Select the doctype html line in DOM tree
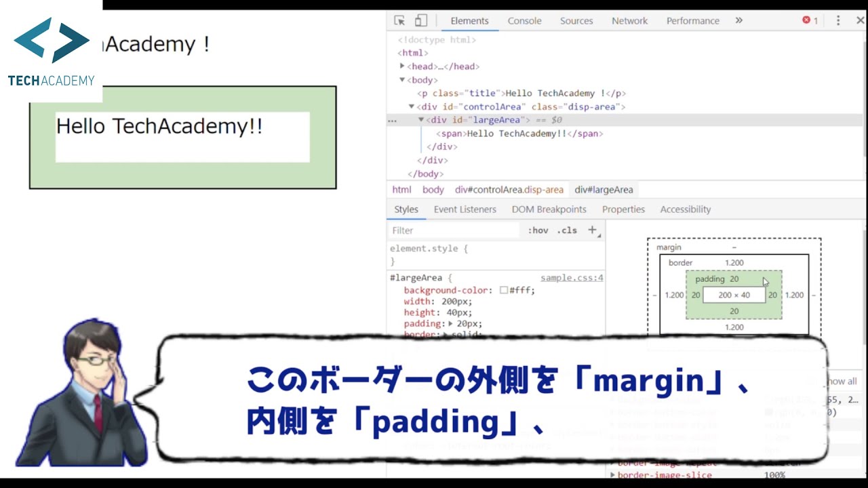This screenshot has width=868, height=488. 437,39
